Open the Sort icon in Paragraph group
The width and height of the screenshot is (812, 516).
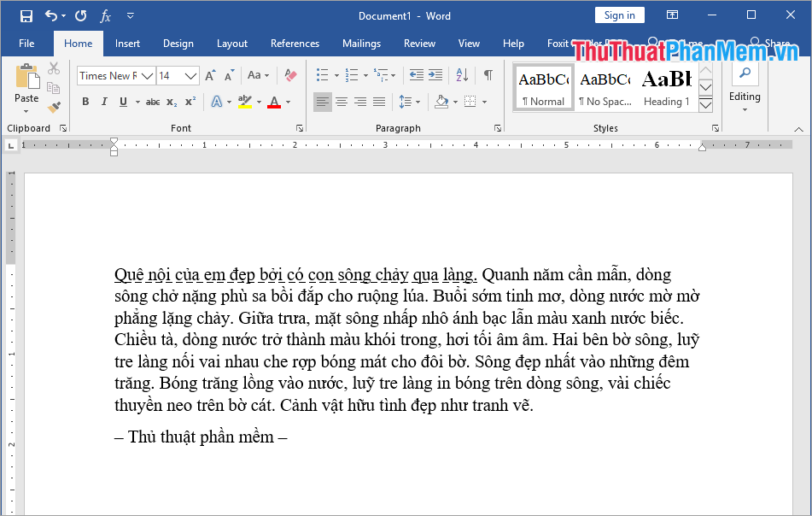click(462, 75)
